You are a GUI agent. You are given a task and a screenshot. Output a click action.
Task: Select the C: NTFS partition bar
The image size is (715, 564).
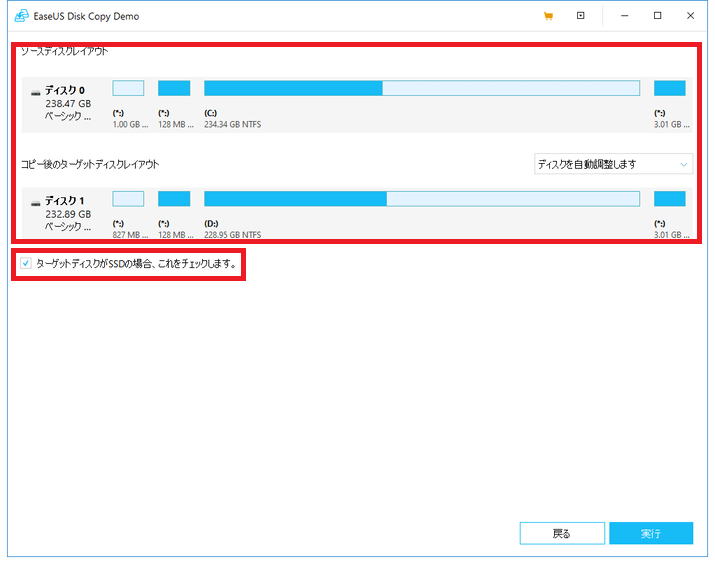[421, 88]
